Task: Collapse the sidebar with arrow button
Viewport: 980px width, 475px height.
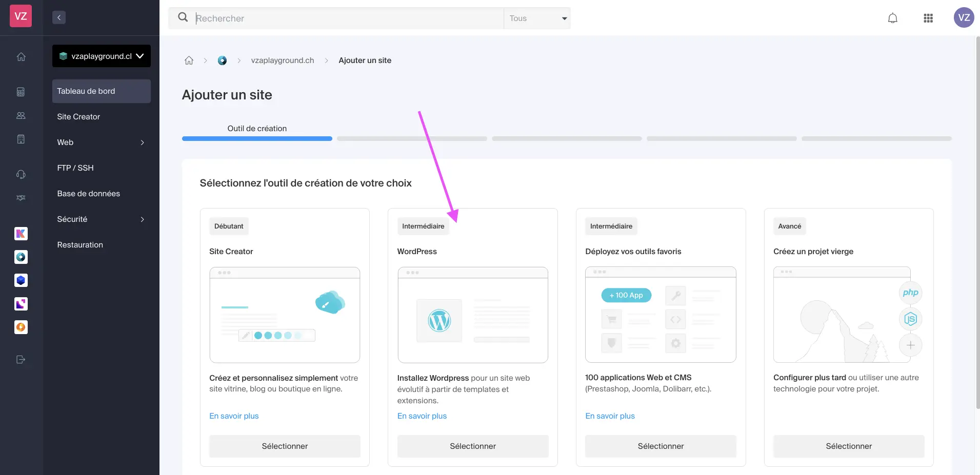Action: click(59, 17)
